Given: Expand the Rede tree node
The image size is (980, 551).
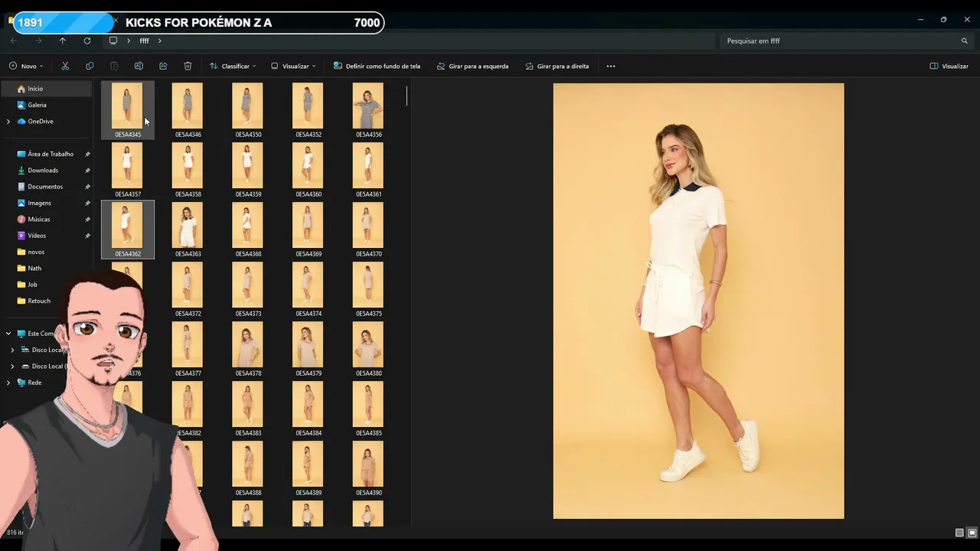Looking at the screenshot, I should [x=8, y=383].
